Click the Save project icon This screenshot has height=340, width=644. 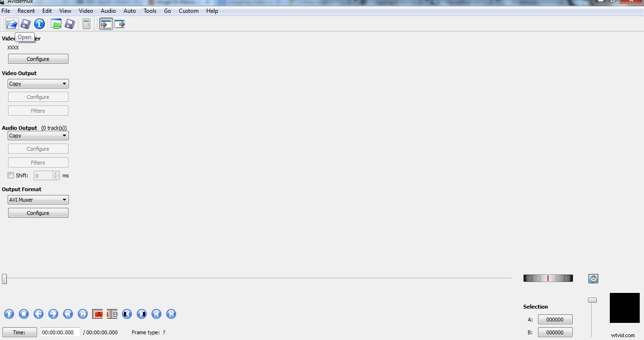[x=70, y=24]
